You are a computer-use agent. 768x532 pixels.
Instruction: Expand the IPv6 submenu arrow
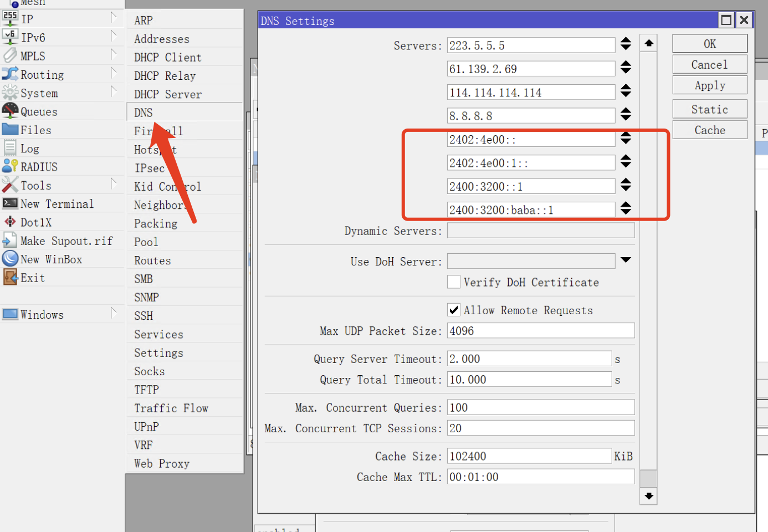[113, 37]
